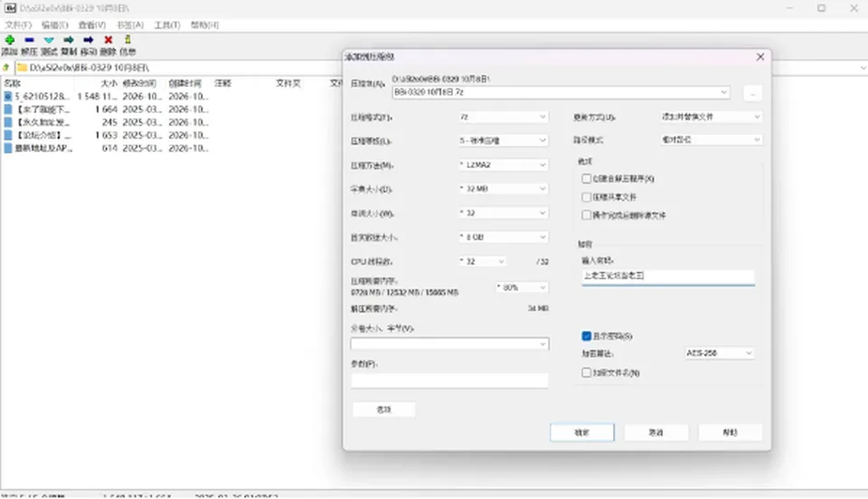Open the archive format 7z dropdown
The image size is (868, 499).
click(x=504, y=117)
